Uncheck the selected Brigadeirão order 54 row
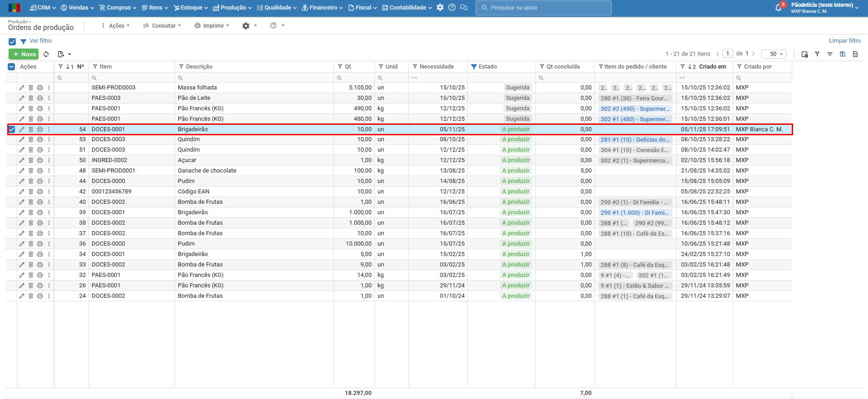868x399 pixels. tap(12, 129)
